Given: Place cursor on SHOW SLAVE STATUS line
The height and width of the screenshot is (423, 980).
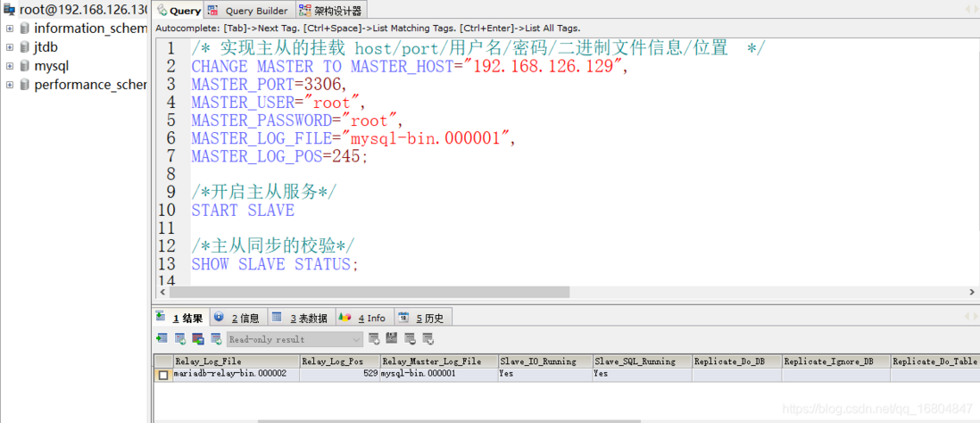Looking at the screenshot, I should coord(275,264).
